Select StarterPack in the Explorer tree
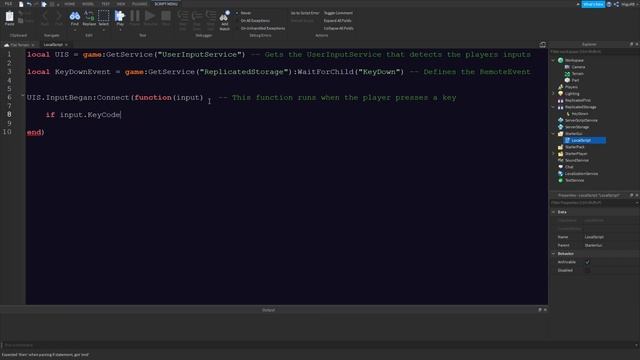Image resolution: width=640 pixels, height=360 pixels. click(574, 147)
